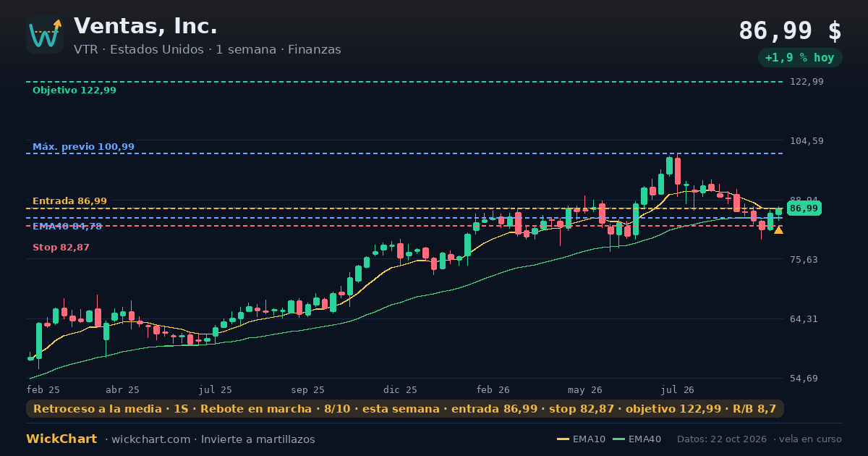Click the green 86,99 price tag
The width and height of the screenshot is (868, 456).
click(804, 208)
